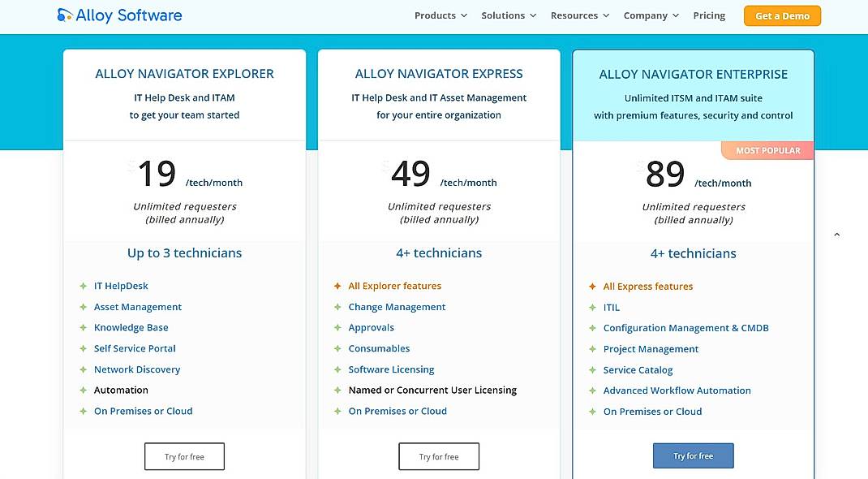Image resolution: width=868 pixels, height=479 pixels.
Task: Click the plus icon beside Software Licensing
Action: [337, 369]
